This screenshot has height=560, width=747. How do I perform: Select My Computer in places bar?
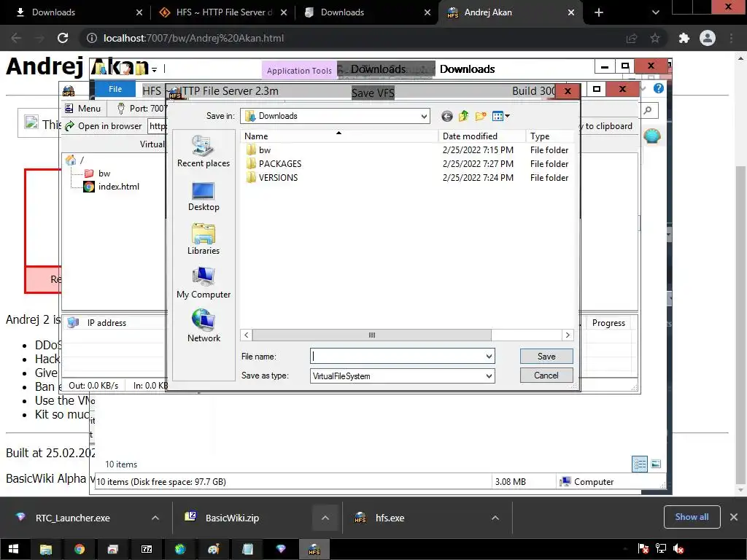204,283
